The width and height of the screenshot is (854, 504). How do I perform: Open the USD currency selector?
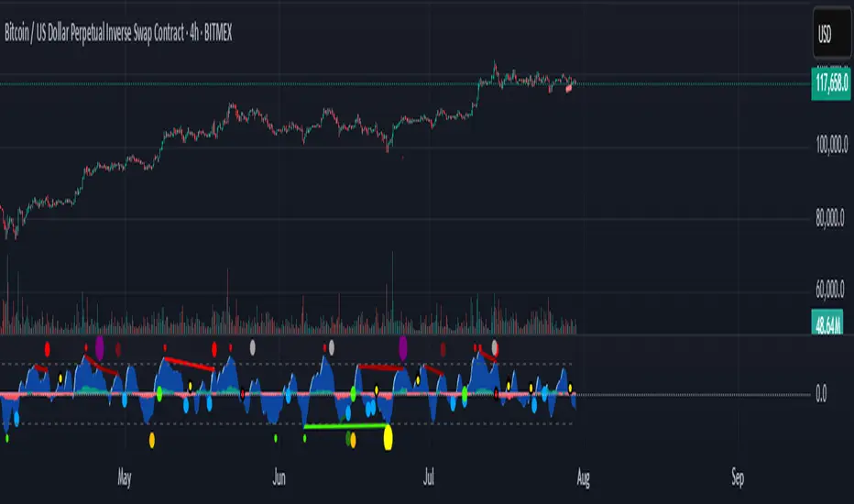pos(832,34)
